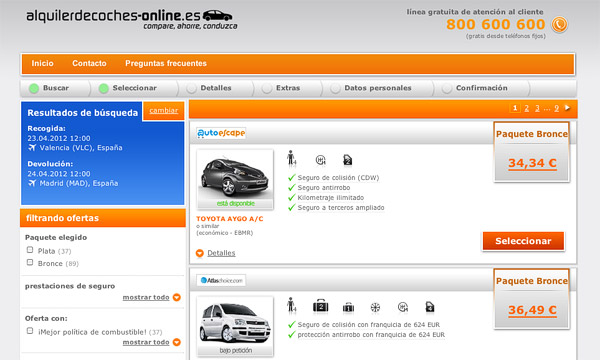Tick the Bronce package checkbox
The image size is (600, 360).
[x=30, y=262]
